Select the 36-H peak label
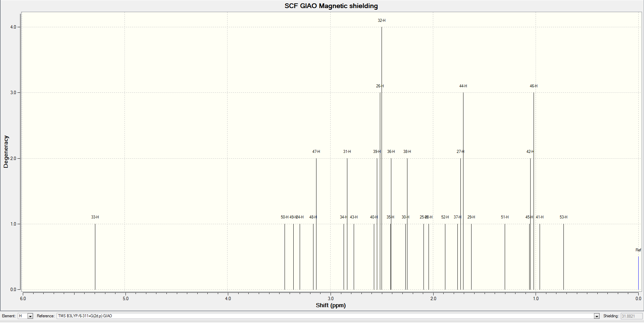644x323 pixels. click(391, 152)
